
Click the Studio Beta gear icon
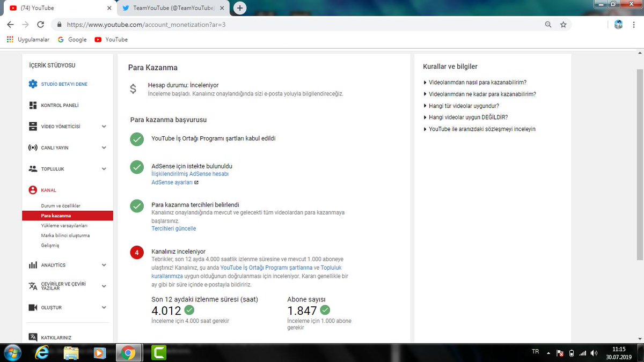click(x=33, y=84)
